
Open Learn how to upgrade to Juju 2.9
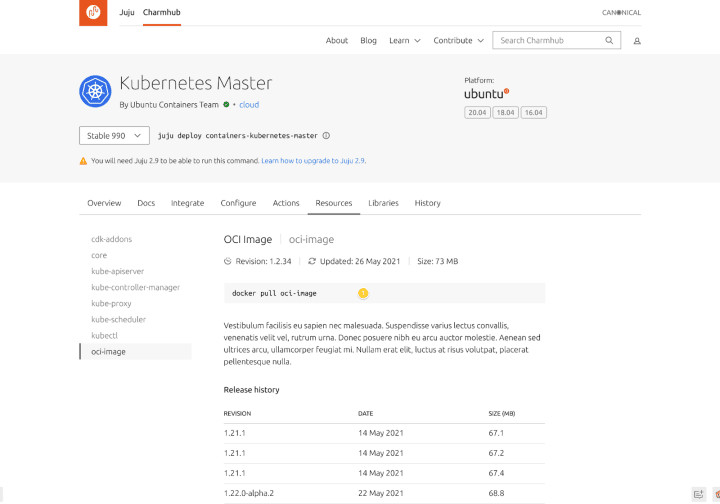coord(313,161)
